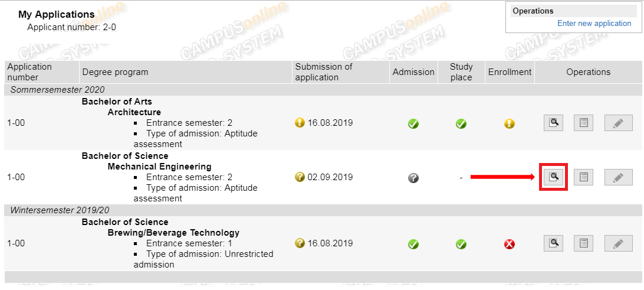
Task: Click pencil edit icon for Architecture application
Action: 618,123
